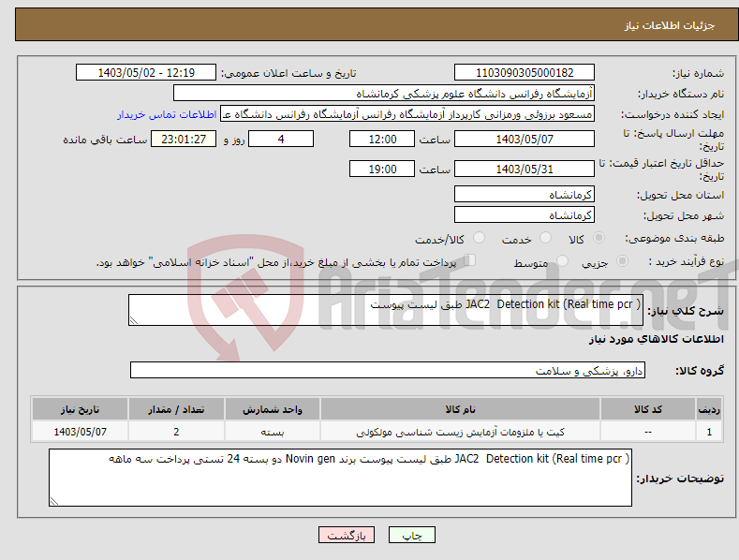Select the کالا/خدمت radio button
The height and width of the screenshot is (560, 739).
coord(479,238)
